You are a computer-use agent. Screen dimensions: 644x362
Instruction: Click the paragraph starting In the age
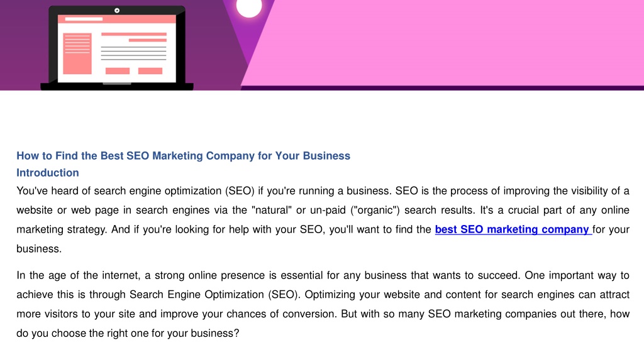coord(323,304)
